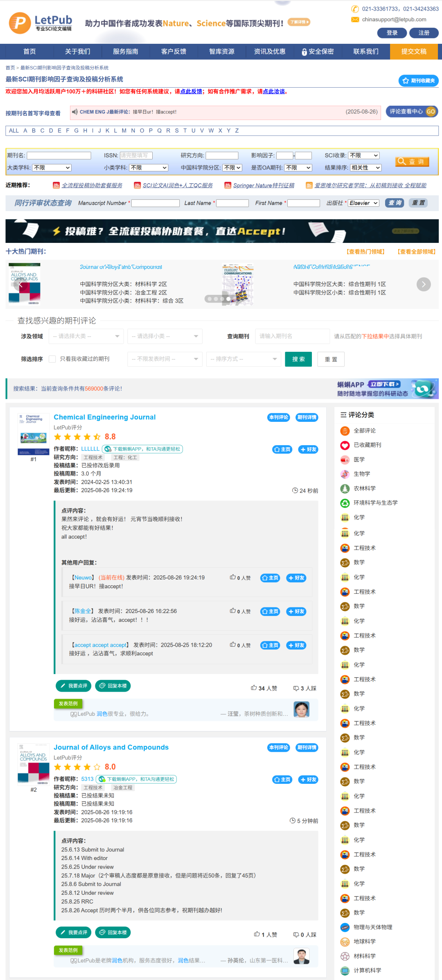Open 环境科学与生态学 recycling icon category
Image resolution: width=442 pixels, height=980 pixels.
pyautogui.click(x=345, y=503)
